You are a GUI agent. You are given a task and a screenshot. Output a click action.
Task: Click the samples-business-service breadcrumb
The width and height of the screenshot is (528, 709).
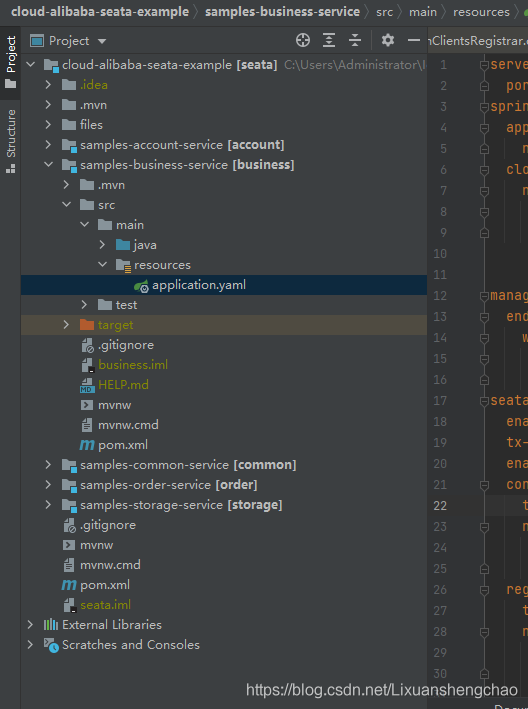[x=283, y=12]
